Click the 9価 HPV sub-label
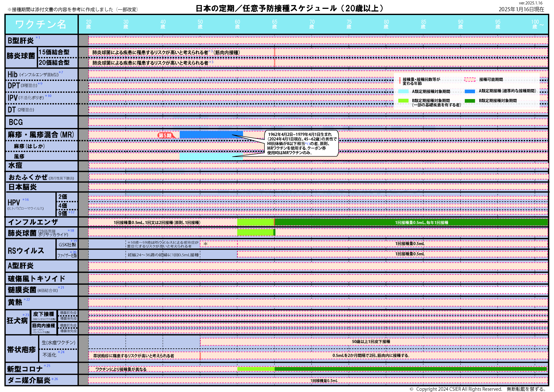This screenshot has height=392, width=554. coord(63,213)
